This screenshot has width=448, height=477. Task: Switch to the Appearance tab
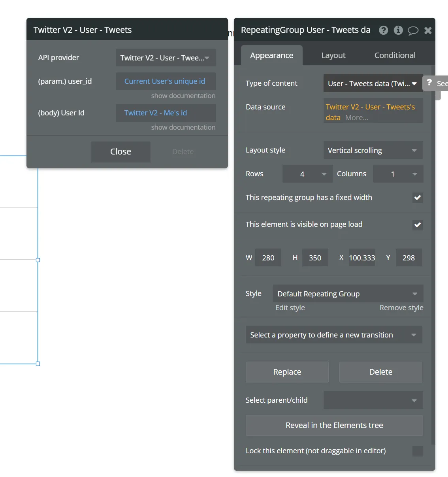click(x=272, y=55)
